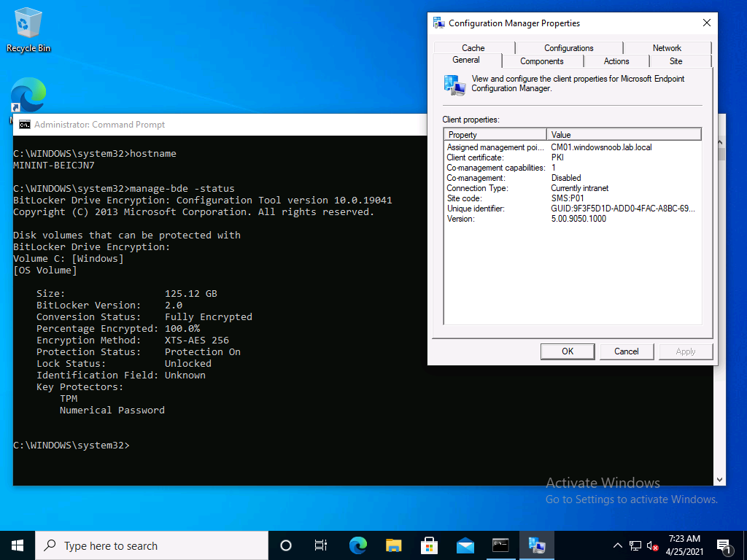Viewport: 747px width, 560px height.
Task: Select the Microsoft Edge desktop shortcut
Action: click(28, 96)
